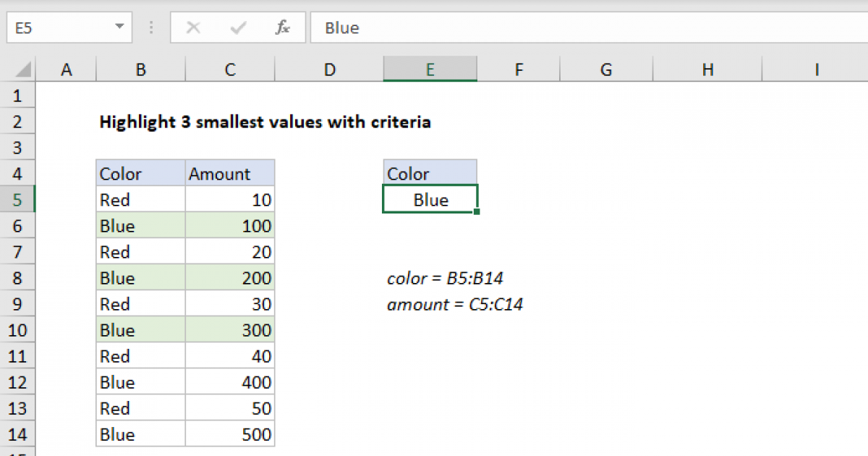This screenshot has width=868, height=456.
Task: Click the formula bar containing Blue
Action: [579, 28]
